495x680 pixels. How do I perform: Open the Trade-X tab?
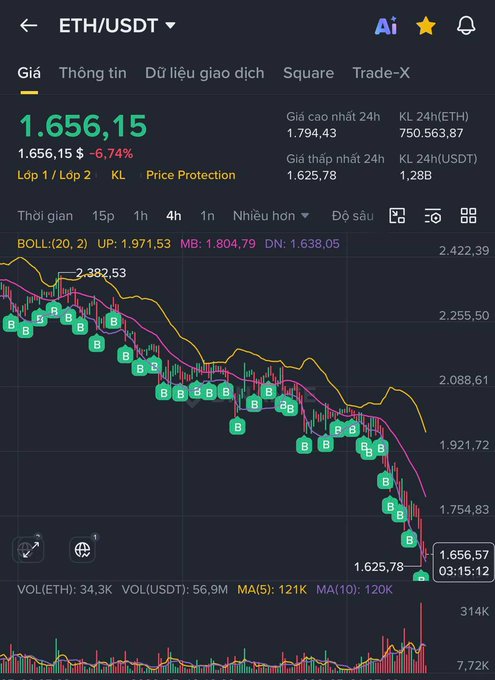381,73
